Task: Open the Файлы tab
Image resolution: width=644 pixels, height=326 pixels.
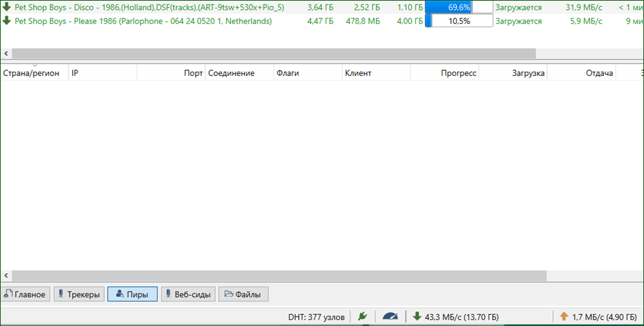Action: tap(243, 294)
